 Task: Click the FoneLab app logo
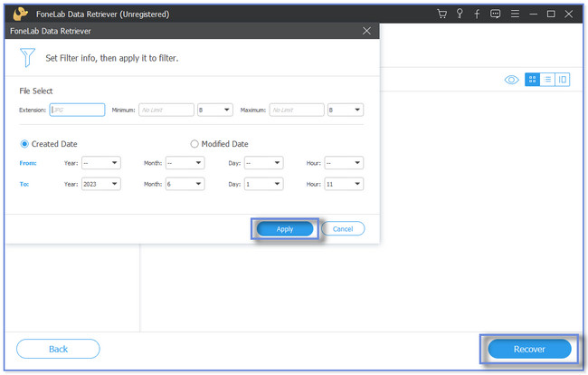pos(20,14)
